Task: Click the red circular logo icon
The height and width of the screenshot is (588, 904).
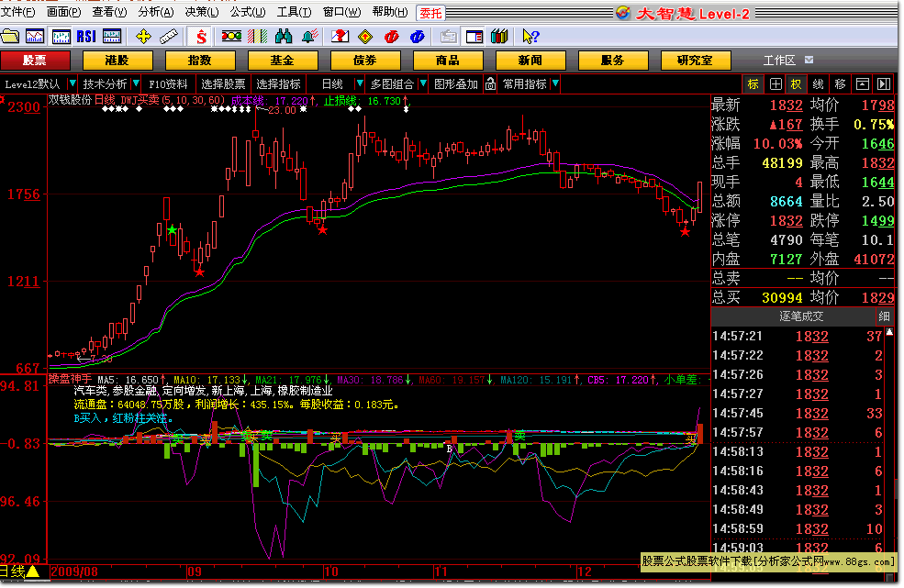Action: (392, 37)
